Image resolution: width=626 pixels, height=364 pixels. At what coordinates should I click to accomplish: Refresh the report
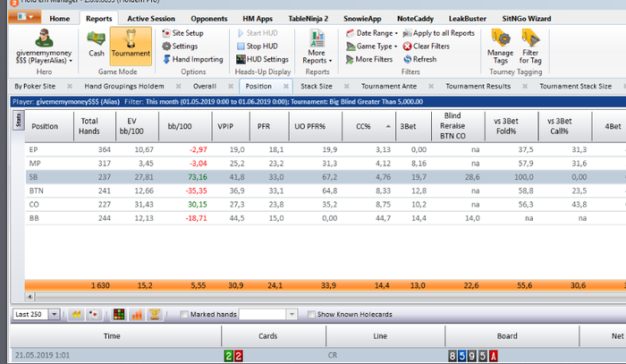pos(419,59)
